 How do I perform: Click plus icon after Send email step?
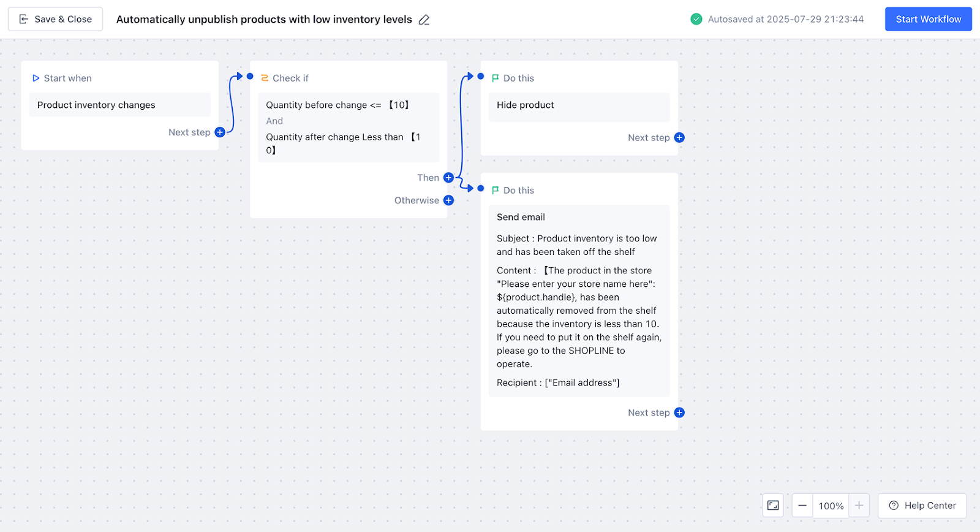pos(679,412)
